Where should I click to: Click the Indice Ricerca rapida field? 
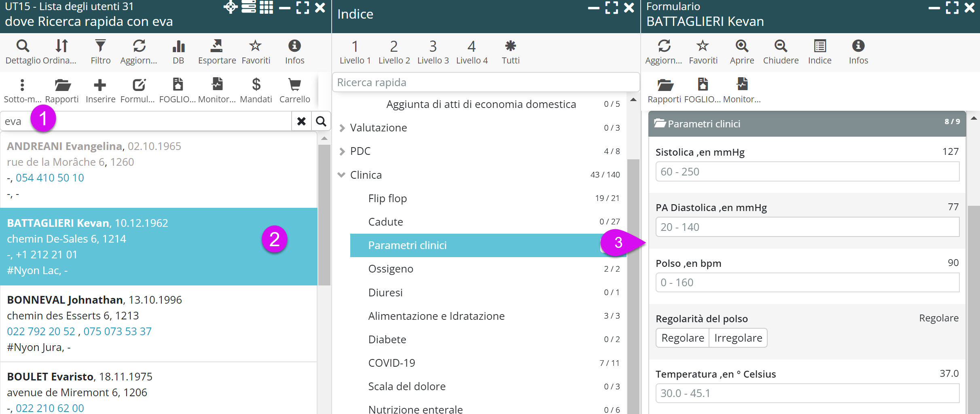(x=485, y=82)
